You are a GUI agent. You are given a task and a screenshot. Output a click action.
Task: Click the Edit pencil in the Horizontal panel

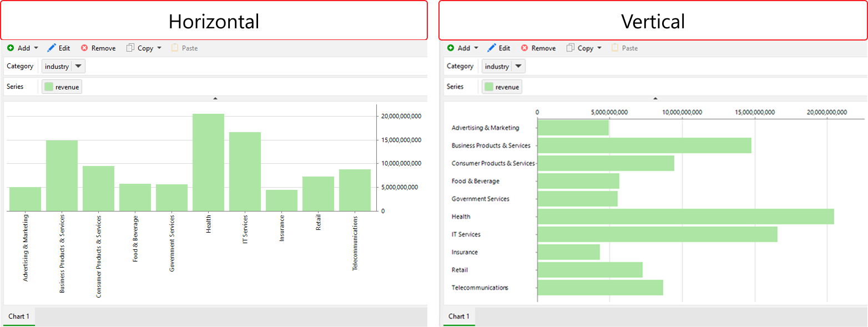tap(52, 48)
